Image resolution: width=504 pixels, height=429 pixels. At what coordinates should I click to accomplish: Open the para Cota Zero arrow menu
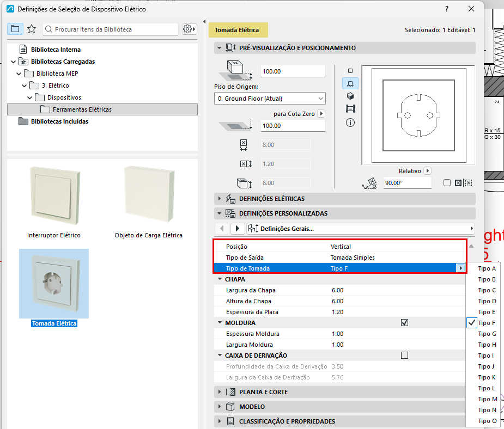321,114
